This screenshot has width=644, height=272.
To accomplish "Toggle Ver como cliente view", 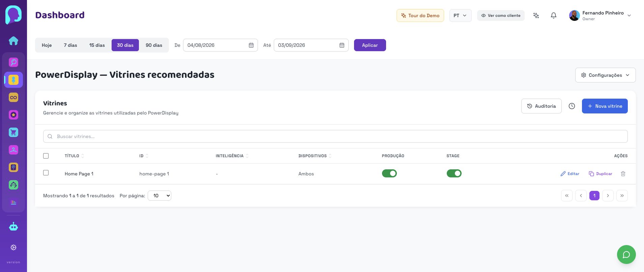I will click(501, 15).
